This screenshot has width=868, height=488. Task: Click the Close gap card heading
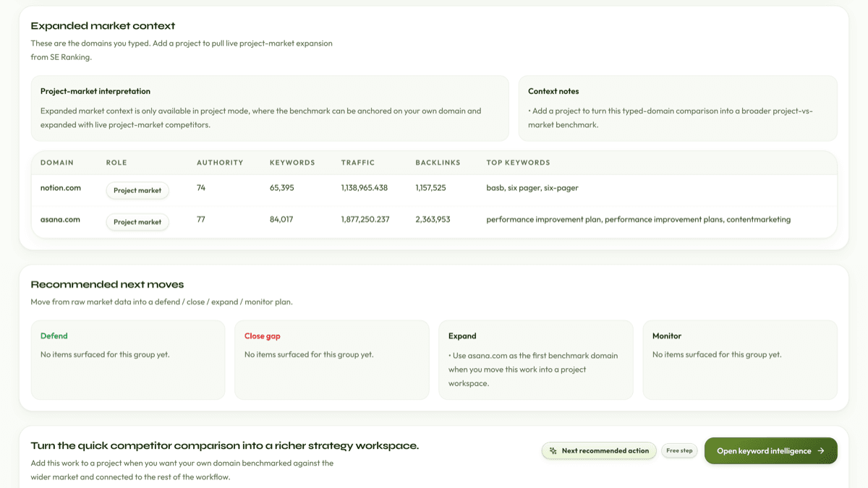click(x=263, y=336)
